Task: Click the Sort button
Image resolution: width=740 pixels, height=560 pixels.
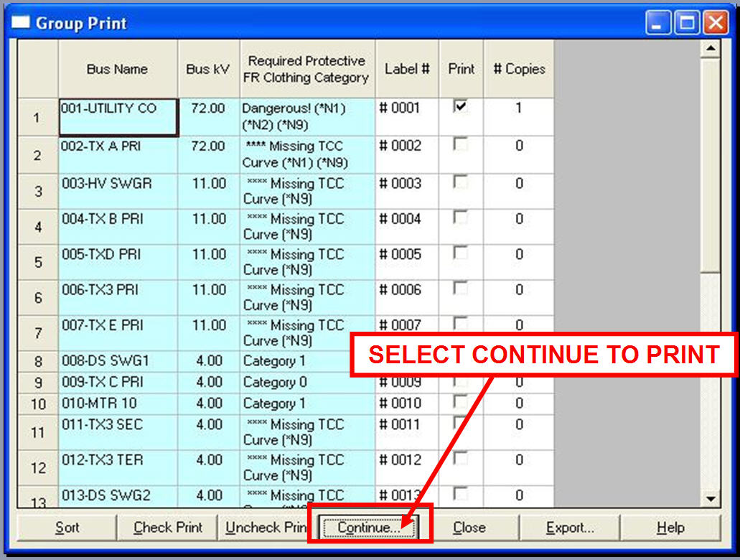Action: 67,528
